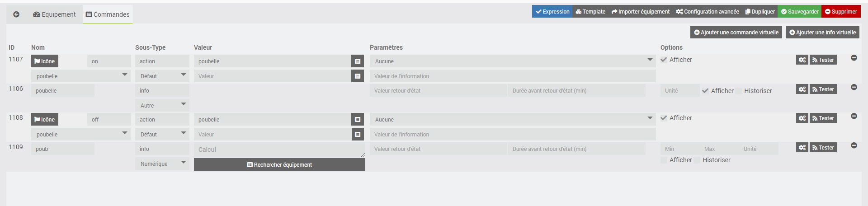Open the Numérique sub-type dropdown
868x206 pixels.
click(x=162, y=164)
